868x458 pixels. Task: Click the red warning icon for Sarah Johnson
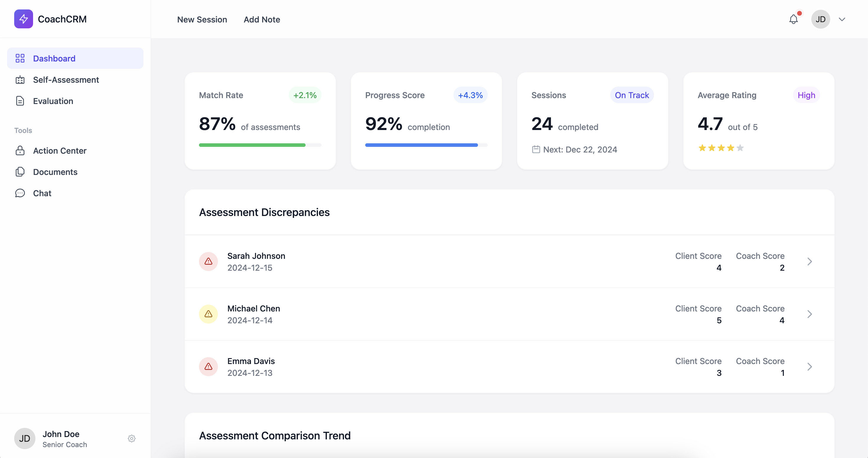tap(208, 262)
